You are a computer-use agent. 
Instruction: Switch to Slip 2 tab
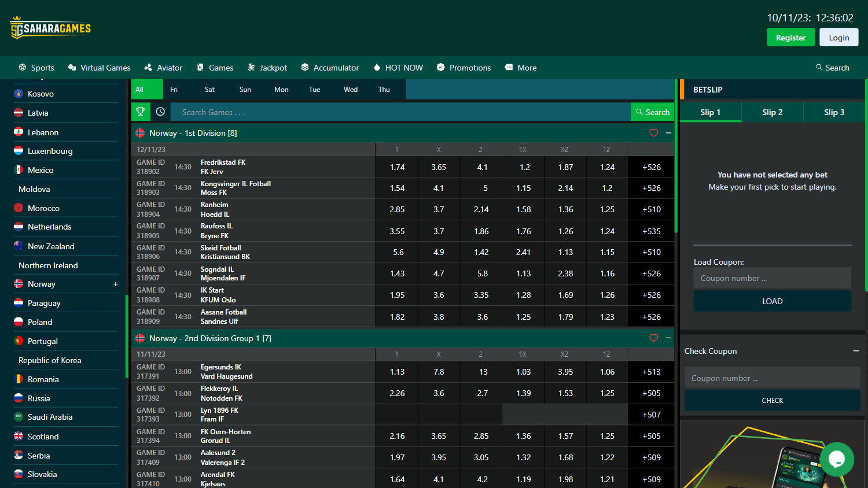pyautogui.click(x=773, y=112)
